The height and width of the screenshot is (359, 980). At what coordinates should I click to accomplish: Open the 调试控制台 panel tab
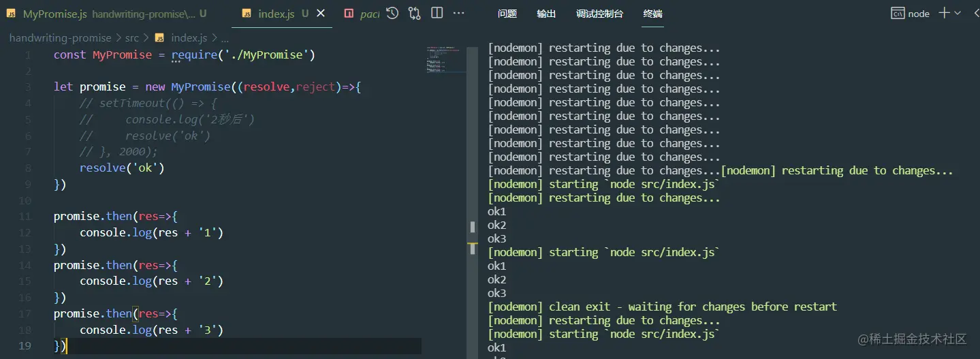[599, 14]
